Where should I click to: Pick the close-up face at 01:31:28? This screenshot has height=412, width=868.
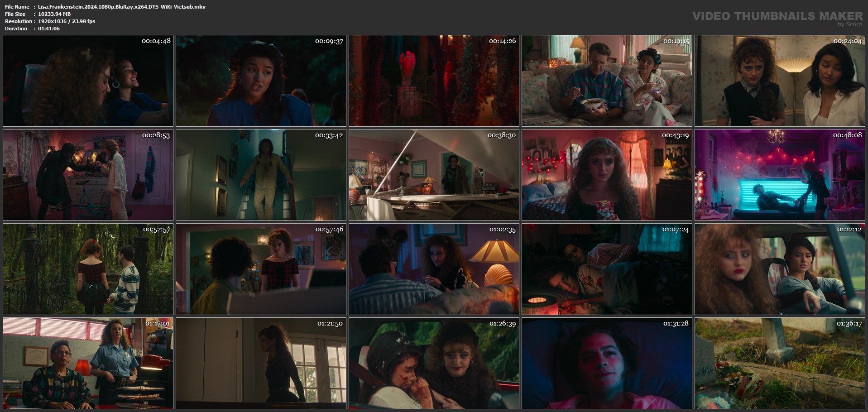coord(607,363)
